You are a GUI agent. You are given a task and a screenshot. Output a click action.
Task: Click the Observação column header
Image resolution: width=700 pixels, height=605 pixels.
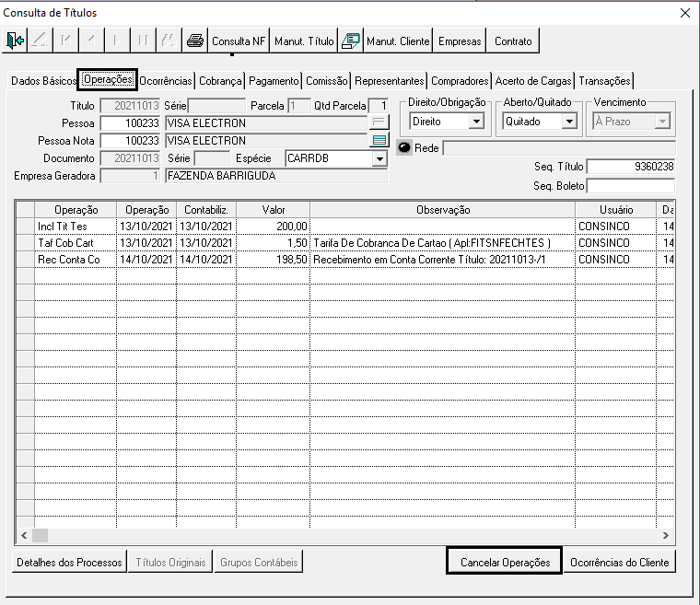click(x=442, y=210)
